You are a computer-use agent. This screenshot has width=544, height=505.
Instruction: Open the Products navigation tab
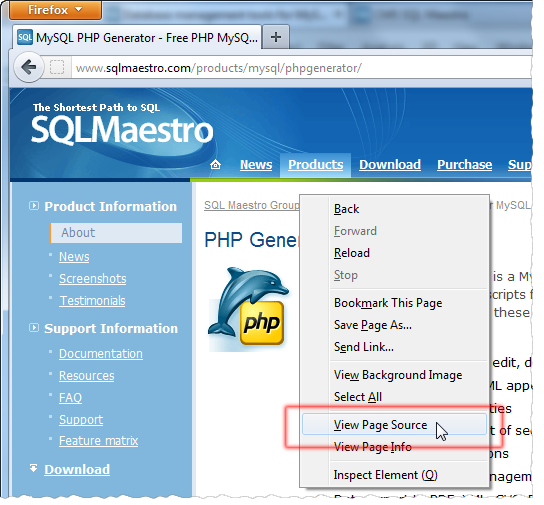[x=315, y=165]
